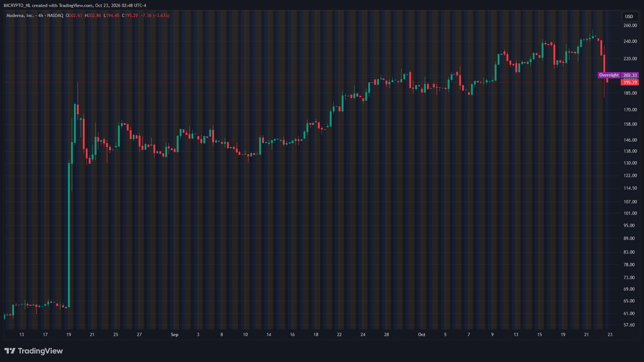
Task: Click the 'created with TradingView.com' header text
Action: [62, 6]
